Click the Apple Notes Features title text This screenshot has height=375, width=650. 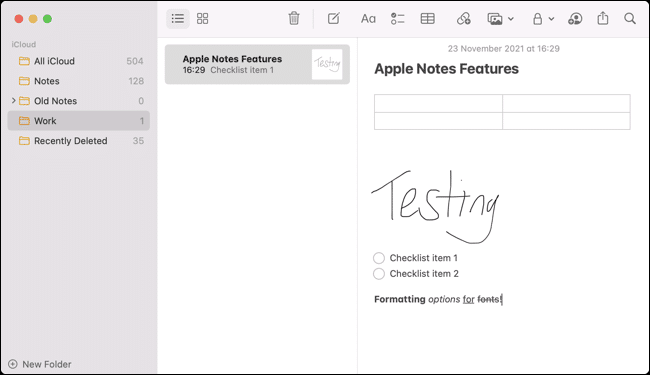[446, 69]
